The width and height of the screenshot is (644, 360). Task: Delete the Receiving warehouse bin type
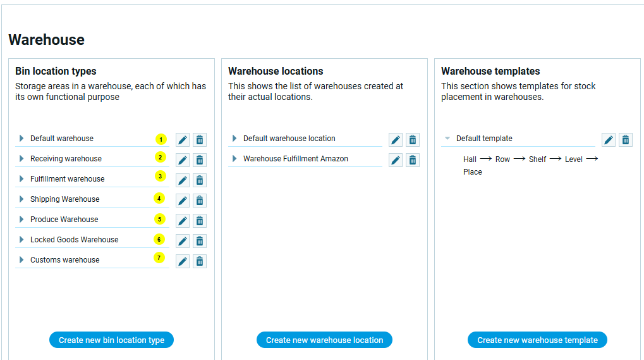200,160
